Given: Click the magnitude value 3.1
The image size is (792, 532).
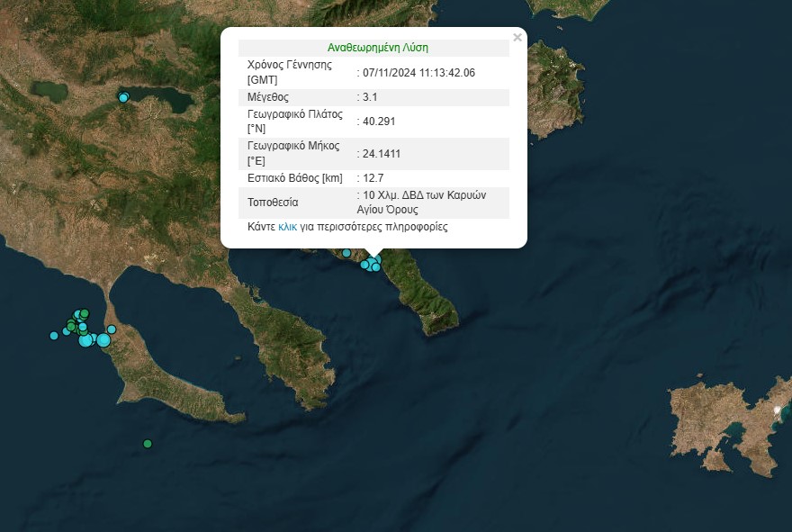Looking at the screenshot, I should coord(370,97).
